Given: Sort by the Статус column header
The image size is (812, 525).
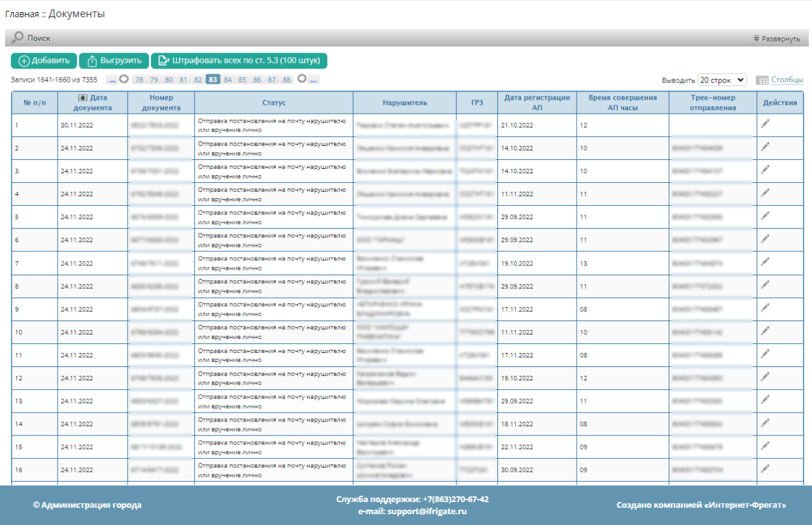Looking at the screenshot, I should coord(274,102).
